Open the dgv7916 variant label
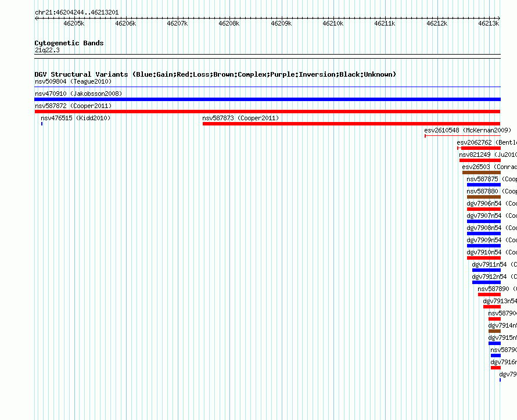This screenshot has width=517, height=420. point(504,362)
